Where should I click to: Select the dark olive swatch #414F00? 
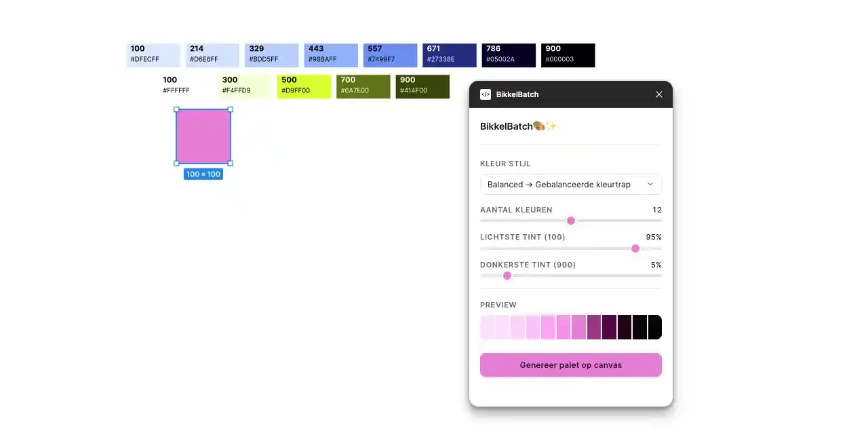pos(422,86)
